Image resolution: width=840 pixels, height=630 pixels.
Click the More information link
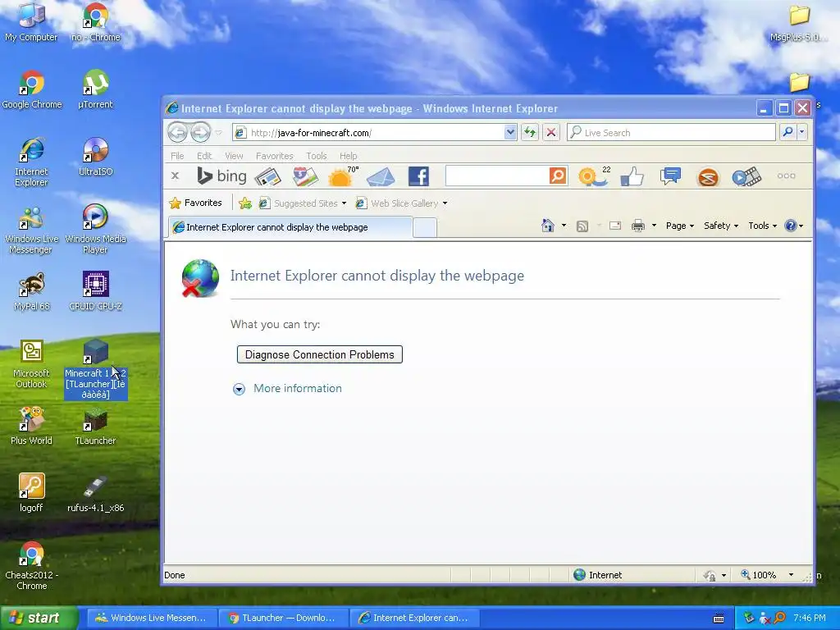[297, 388]
